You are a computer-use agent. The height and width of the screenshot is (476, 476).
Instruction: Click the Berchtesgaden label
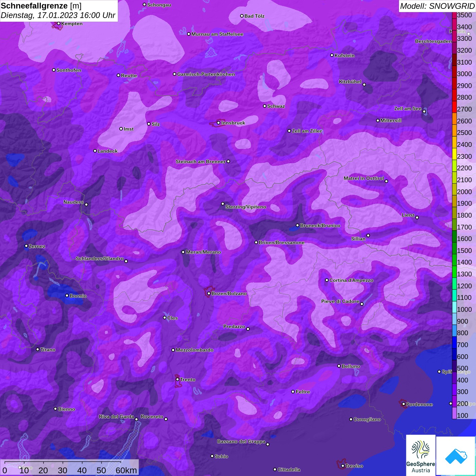[x=434, y=41]
